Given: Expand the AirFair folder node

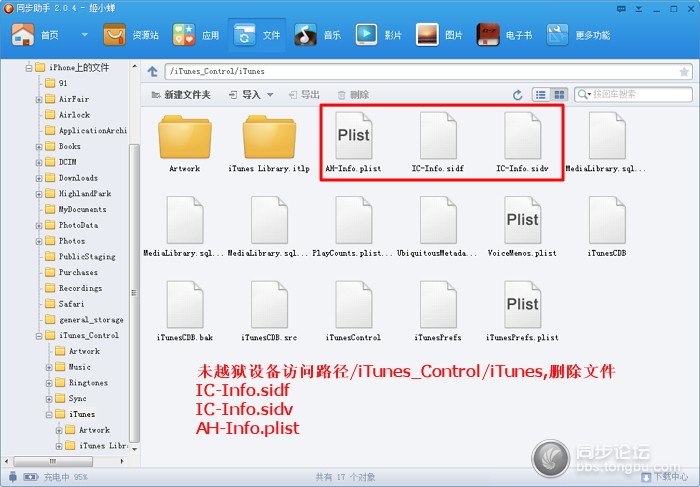Looking at the screenshot, I should 39,100.
